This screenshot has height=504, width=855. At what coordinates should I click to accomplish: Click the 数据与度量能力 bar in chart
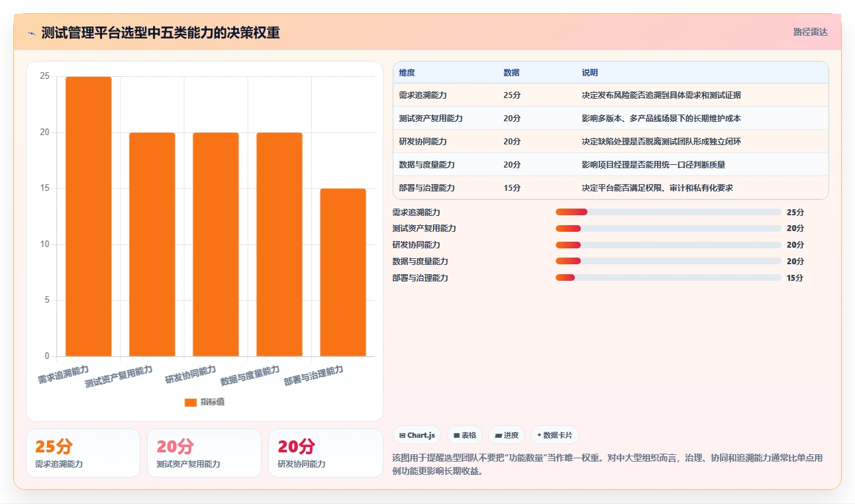tap(279, 244)
